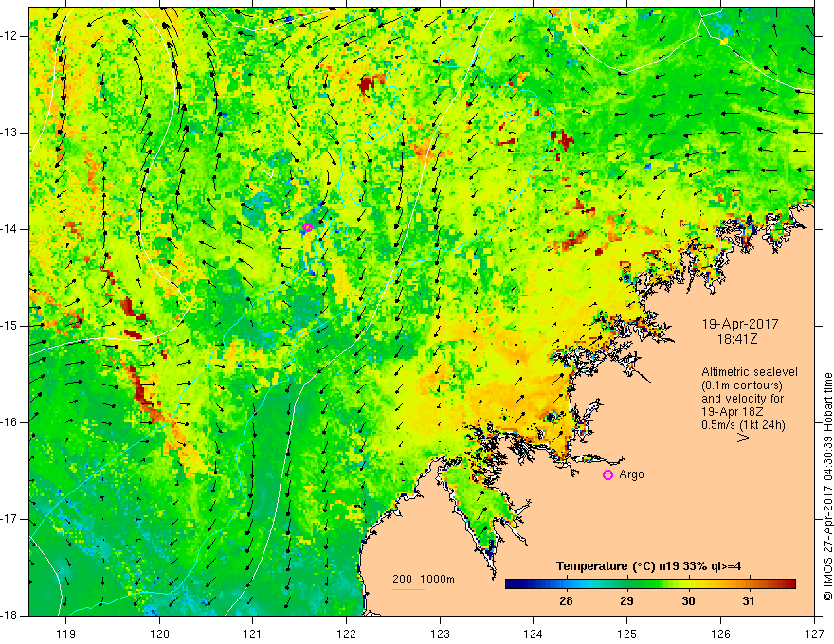Click the 124 longitude axis label
This screenshot has width=834, height=644.
click(533, 634)
